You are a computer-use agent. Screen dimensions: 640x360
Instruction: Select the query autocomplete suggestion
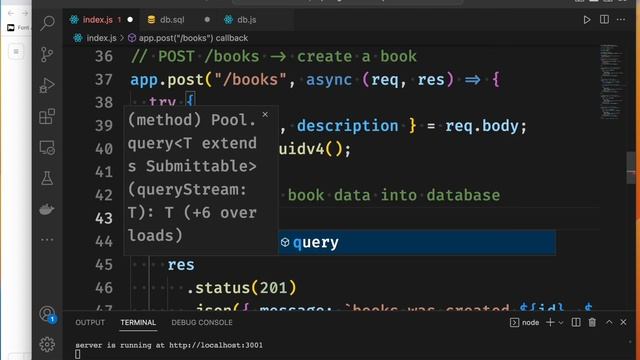[417, 242]
